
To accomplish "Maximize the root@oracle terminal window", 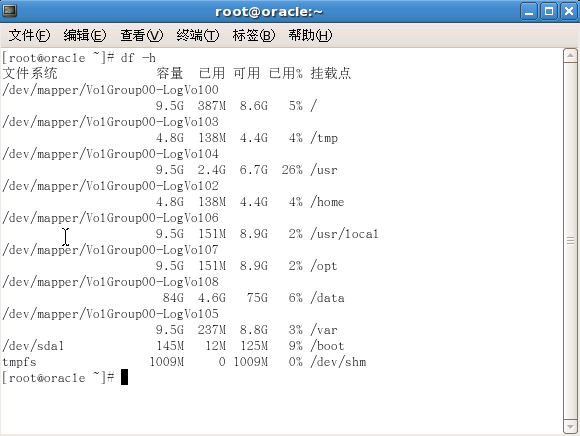I will [x=549, y=11].
